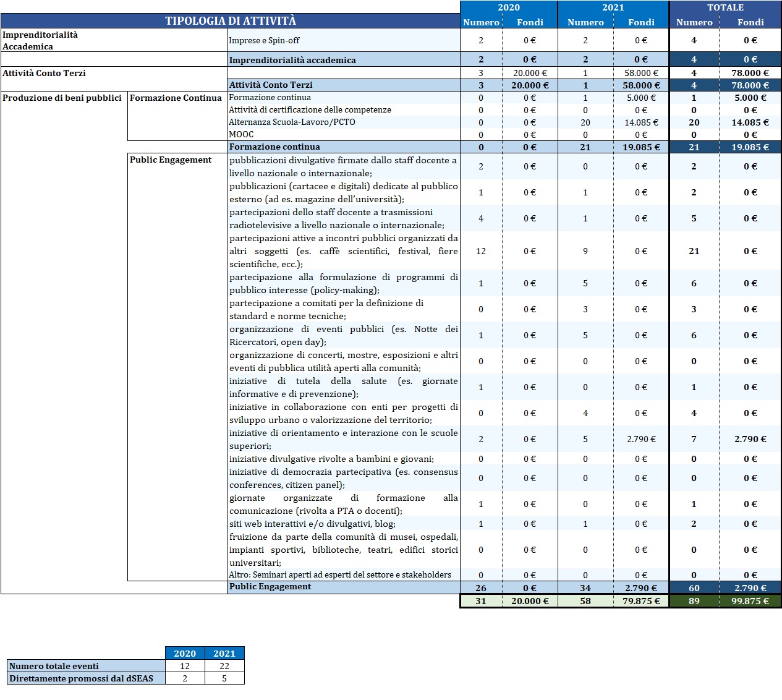
Task: Click the value 22 in the events table
Action: (224, 666)
